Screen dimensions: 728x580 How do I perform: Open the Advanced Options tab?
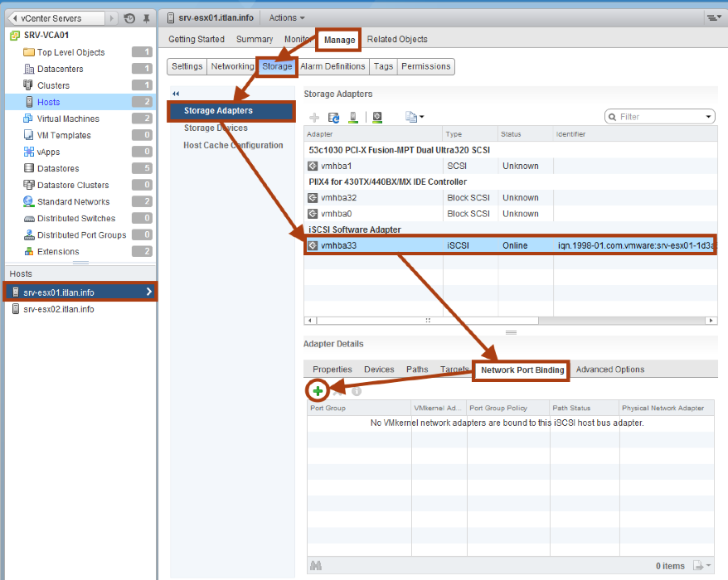[609, 370]
